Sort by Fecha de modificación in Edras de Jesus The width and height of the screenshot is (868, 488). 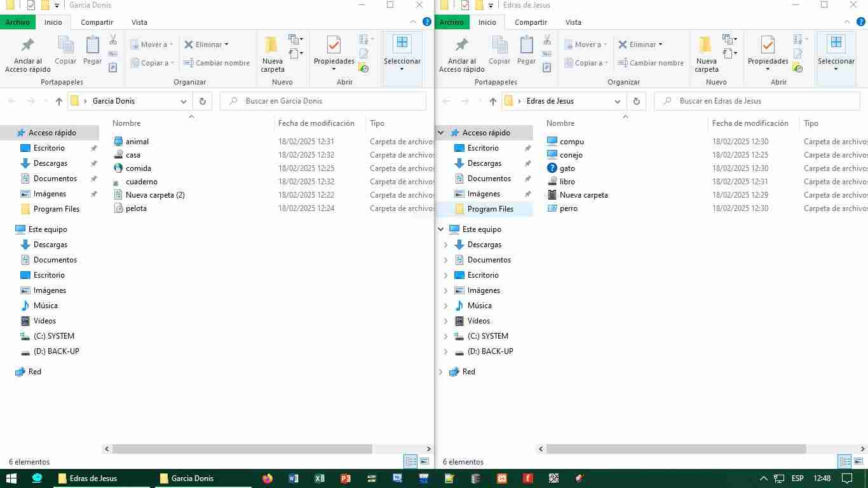tap(750, 123)
